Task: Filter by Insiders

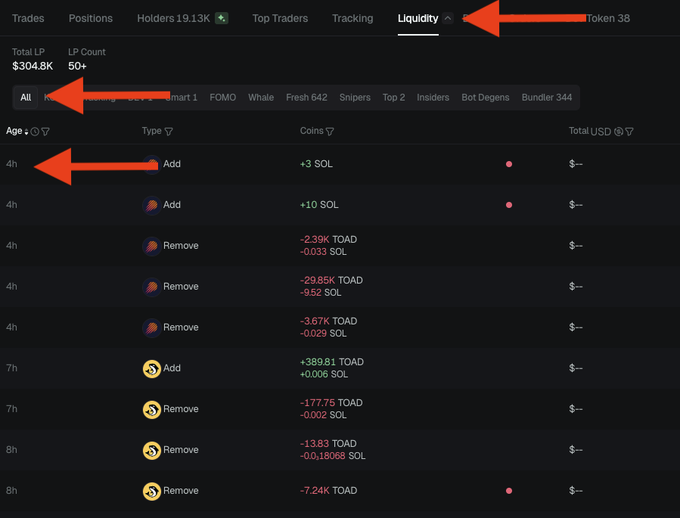Action: click(433, 97)
